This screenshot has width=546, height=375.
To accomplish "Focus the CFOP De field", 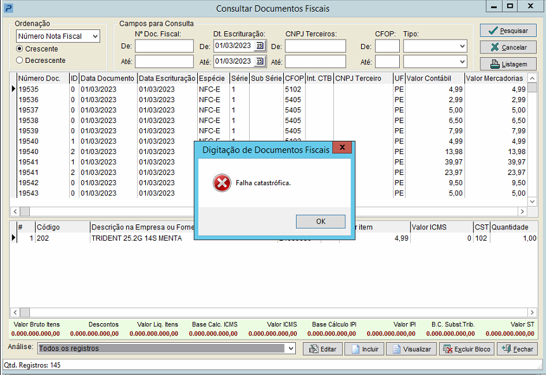I will coord(387,46).
